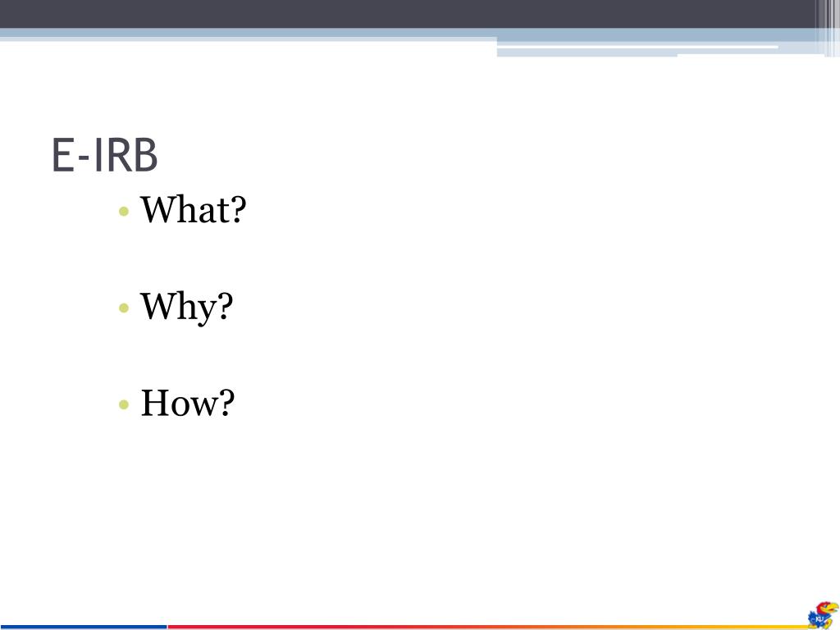The height and width of the screenshot is (630, 840).
Task: Click the KU Jayhawk logo
Action: (824, 615)
